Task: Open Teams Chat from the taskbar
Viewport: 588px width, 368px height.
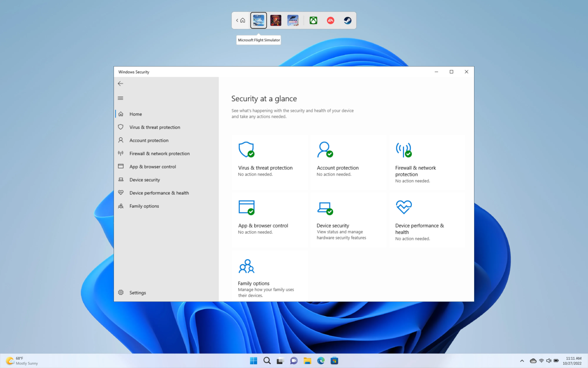Action: 294,361
